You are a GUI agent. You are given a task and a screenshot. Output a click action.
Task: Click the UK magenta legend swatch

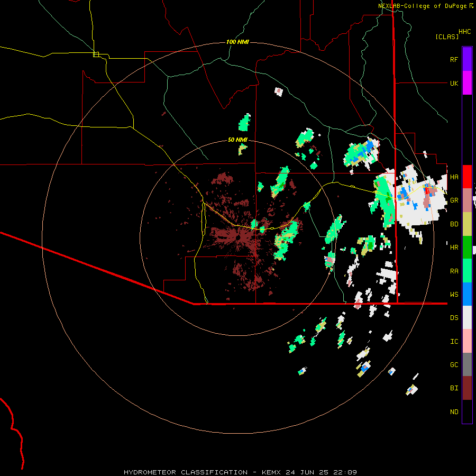[x=467, y=83]
